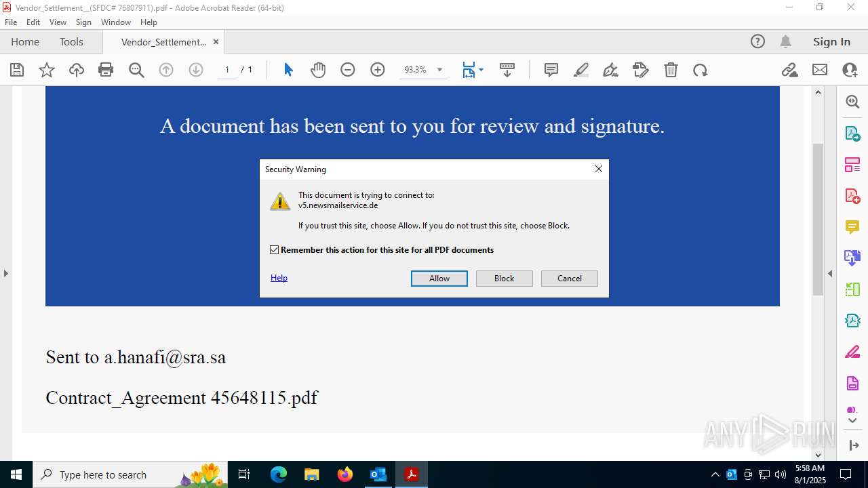The height and width of the screenshot is (488, 868).
Task: Open the File menu
Action: (11, 22)
